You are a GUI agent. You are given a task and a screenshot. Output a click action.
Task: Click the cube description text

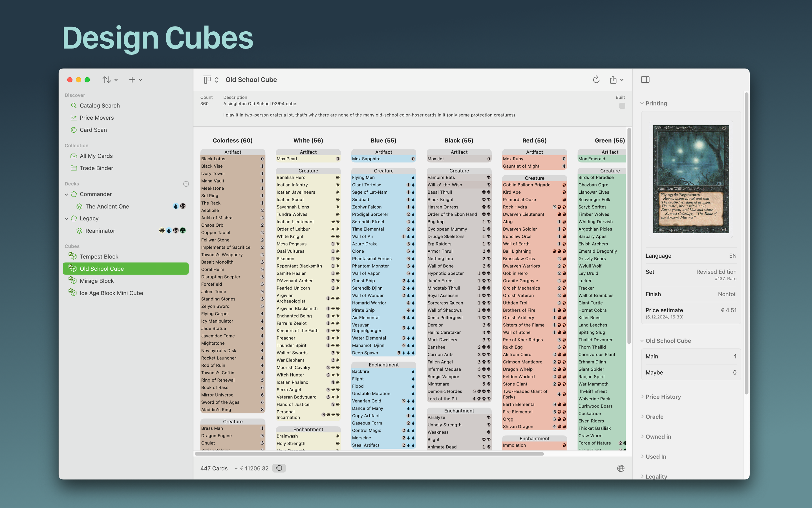370,109
